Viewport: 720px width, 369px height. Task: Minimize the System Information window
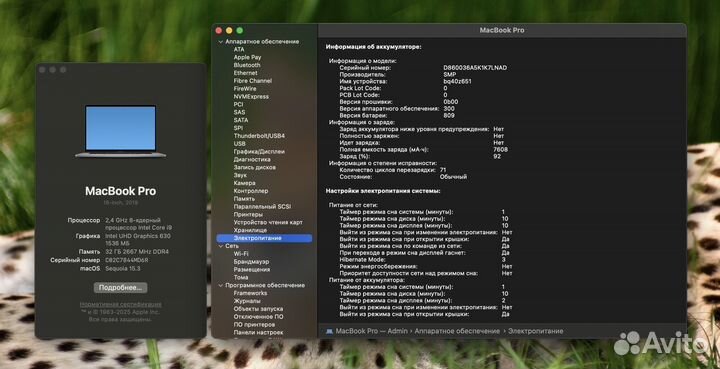[x=229, y=30]
